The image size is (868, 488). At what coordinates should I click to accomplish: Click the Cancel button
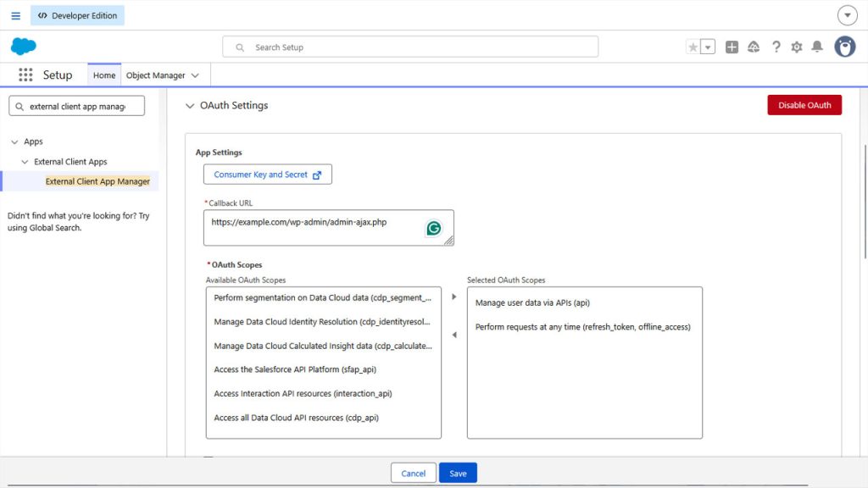(x=413, y=473)
